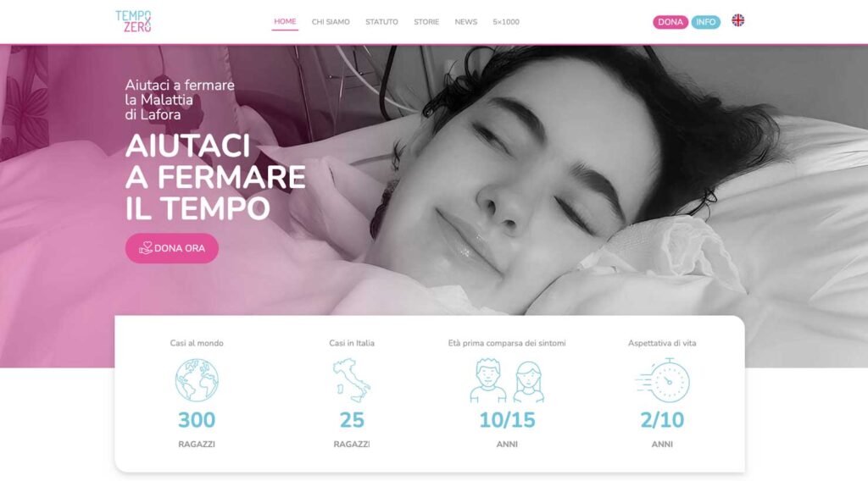Click the Tempo Zero logo
The height and width of the screenshot is (481, 868).
pos(133,21)
